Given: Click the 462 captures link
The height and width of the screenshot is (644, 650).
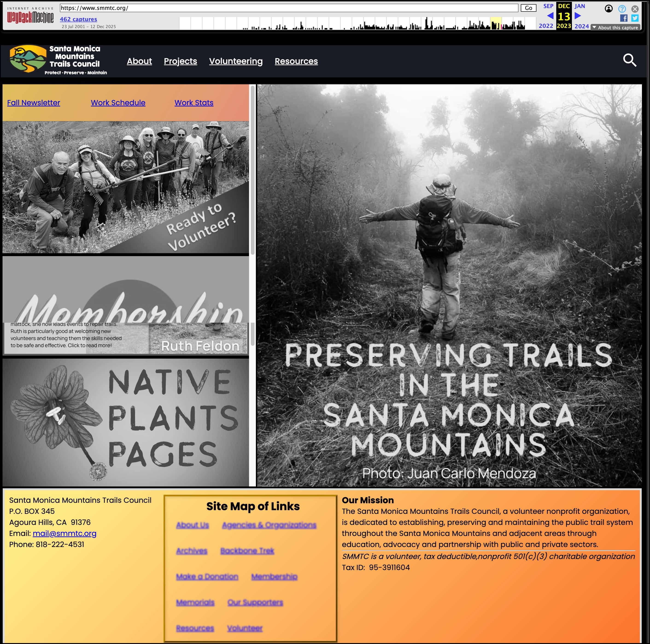Looking at the screenshot, I should click(x=78, y=19).
